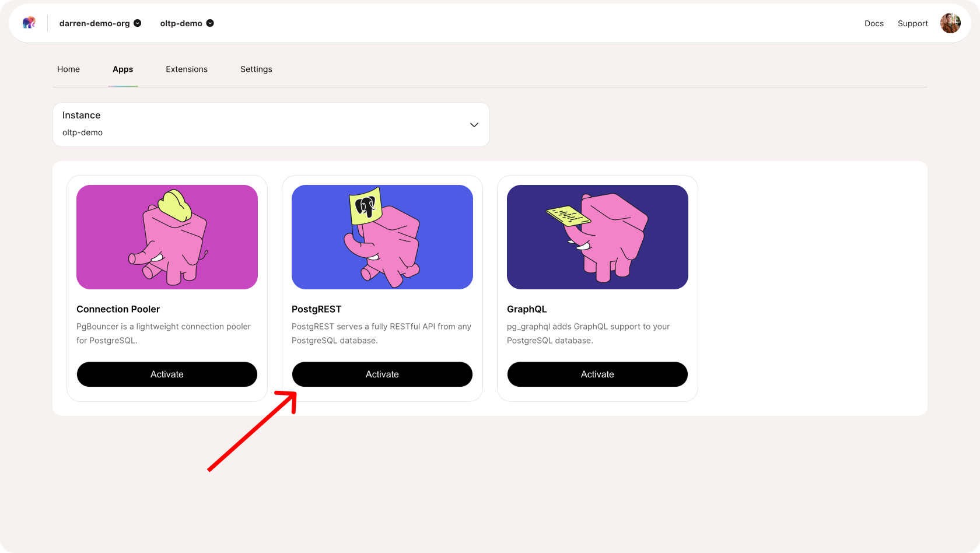Activate the Connection Pooler app
Viewport: 980px width, 553px height.
pos(167,374)
